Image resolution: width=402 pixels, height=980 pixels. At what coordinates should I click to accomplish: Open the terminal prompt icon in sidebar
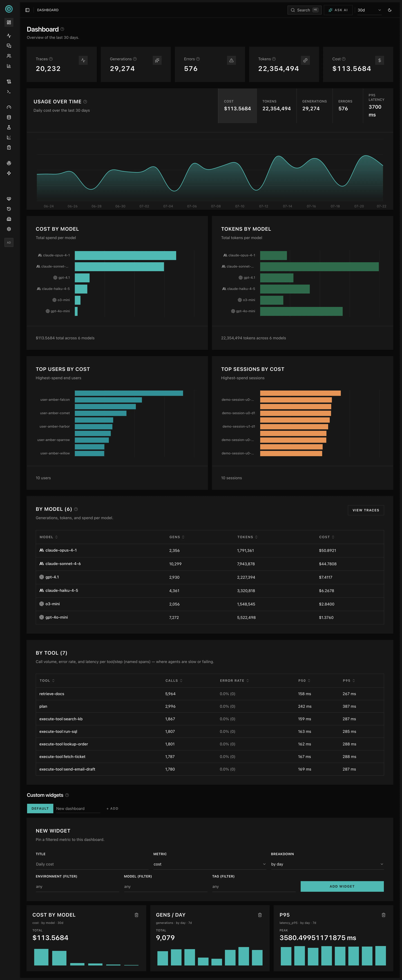pyautogui.click(x=9, y=92)
